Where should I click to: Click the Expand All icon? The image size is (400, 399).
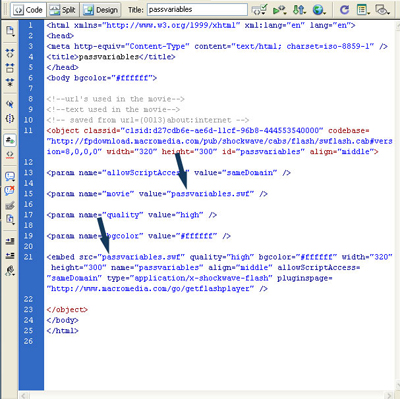point(10,82)
